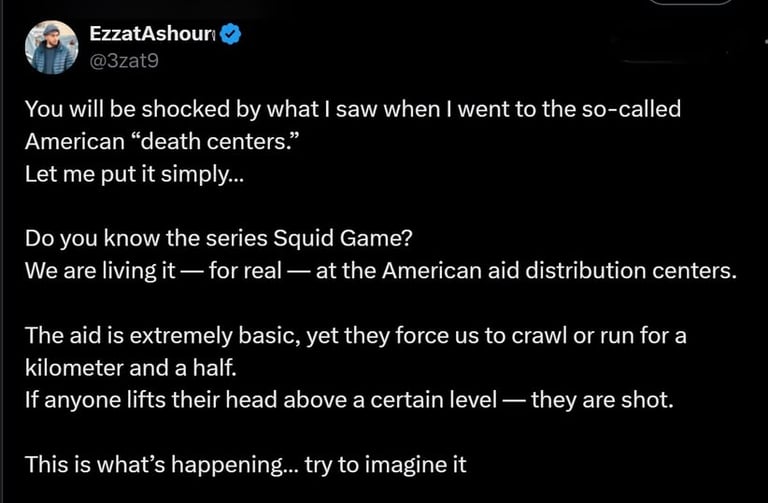Click the words "Squid Game?"
Screen dimensions: 768x503
tap(342, 239)
